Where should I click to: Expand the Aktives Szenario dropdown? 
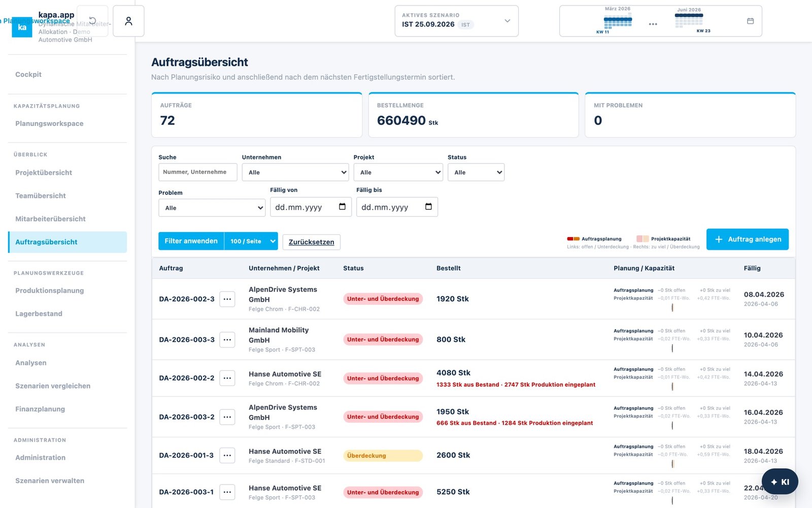[457, 21]
